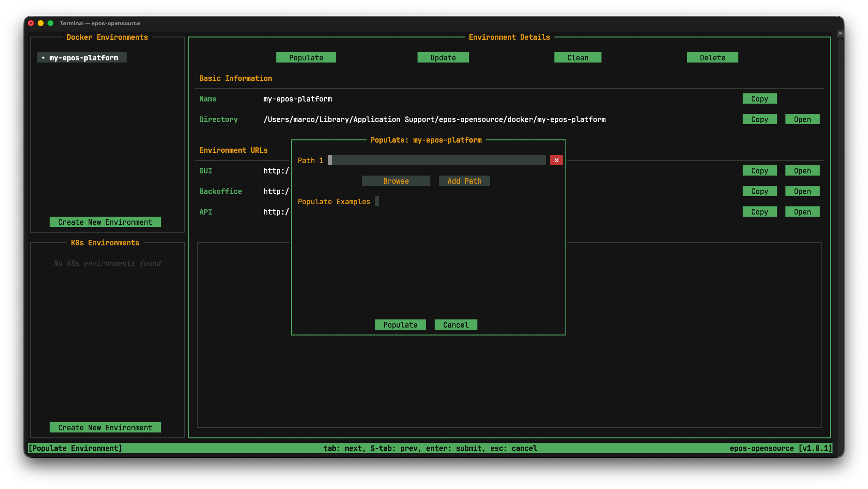The height and width of the screenshot is (489, 868).
Task: Create New Environment under K8s Environments
Action: click(x=105, y=427)
